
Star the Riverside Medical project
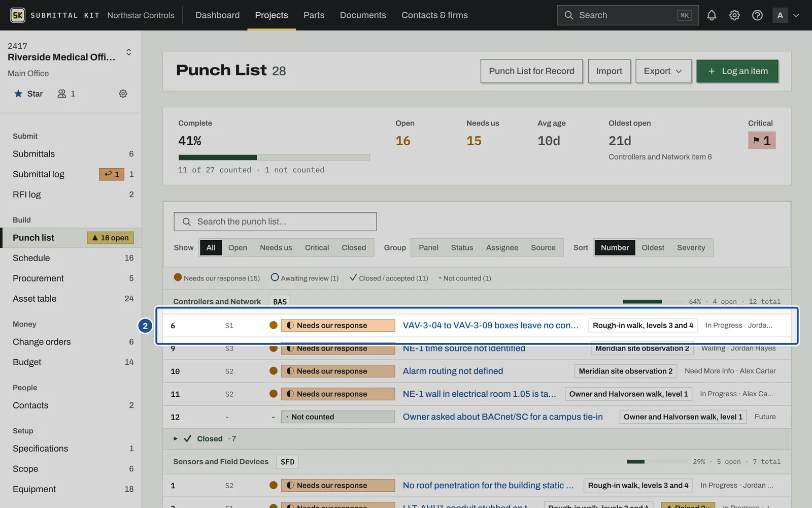coord(28,93)
